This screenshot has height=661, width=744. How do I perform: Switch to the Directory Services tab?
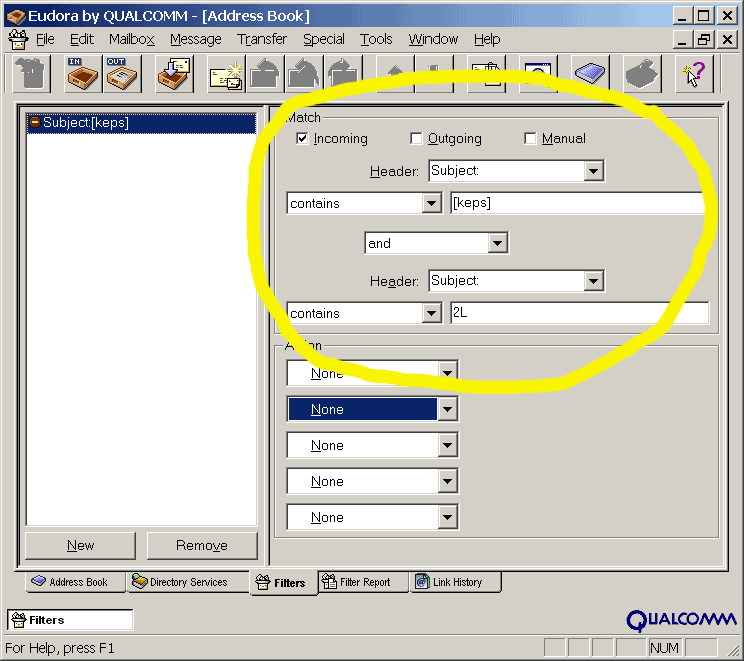(x=186, y=582)
